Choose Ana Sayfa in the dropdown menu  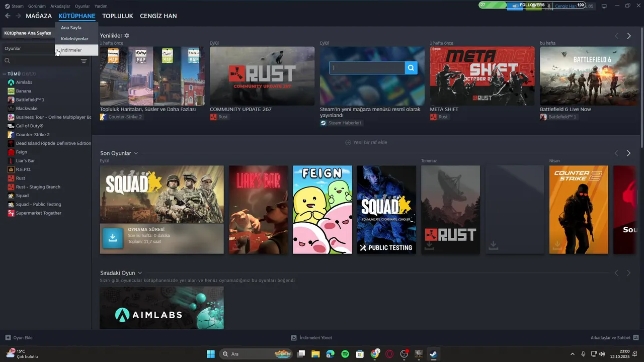coord(76,28)
